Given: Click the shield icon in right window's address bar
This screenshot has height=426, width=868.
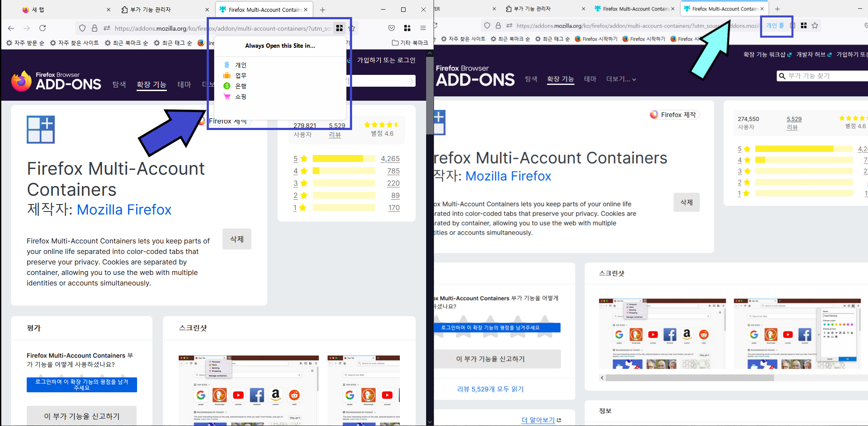Looking at the screenshot, I should coord(487,26).
